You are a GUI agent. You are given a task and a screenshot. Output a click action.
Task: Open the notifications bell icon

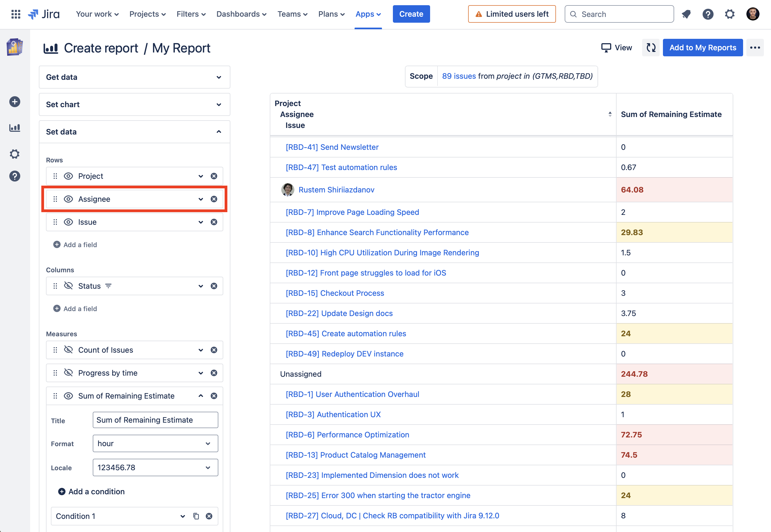coord(686,14)
